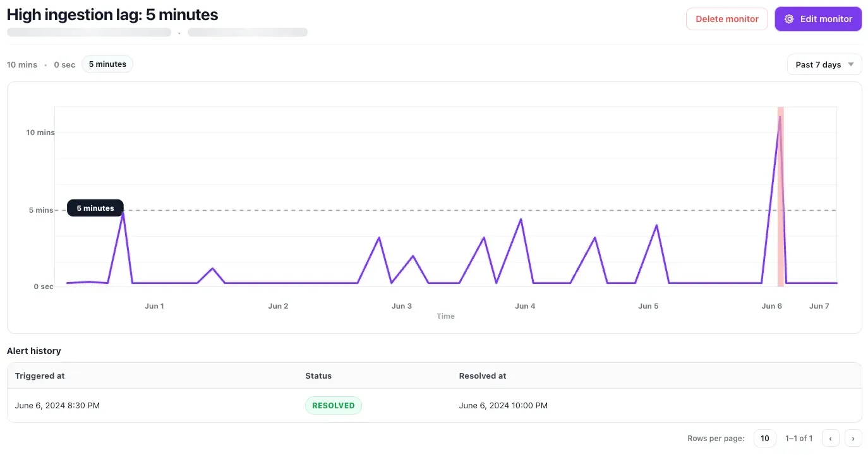Click the RESOLVED status badge
This screenshot has width=868, height=455.
coord(333,405)
